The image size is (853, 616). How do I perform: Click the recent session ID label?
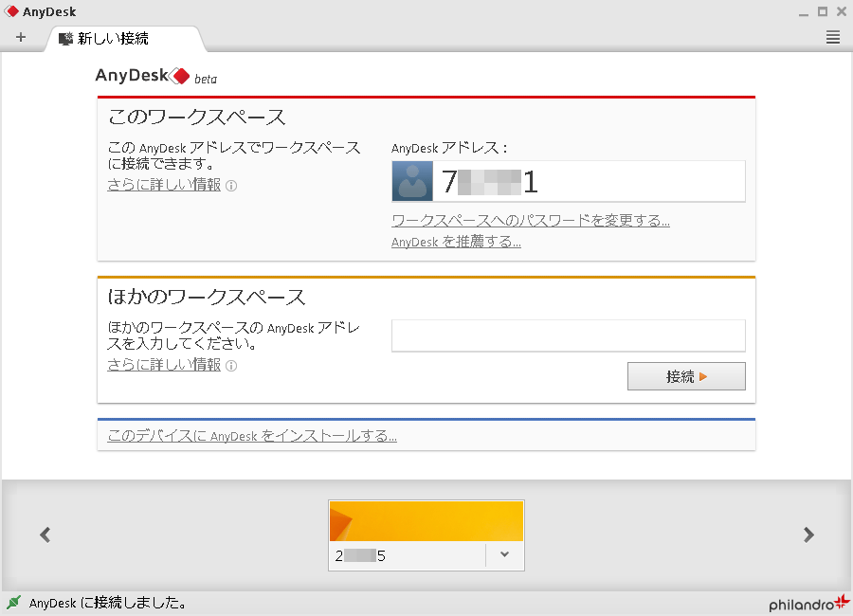(x=360, y=555)
